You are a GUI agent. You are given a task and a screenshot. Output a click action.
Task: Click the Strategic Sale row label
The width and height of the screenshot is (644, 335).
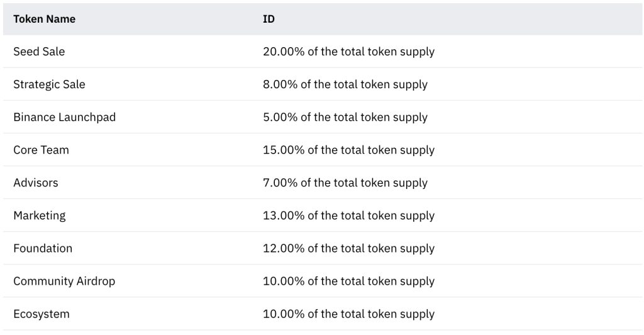(x=49, y=84)
